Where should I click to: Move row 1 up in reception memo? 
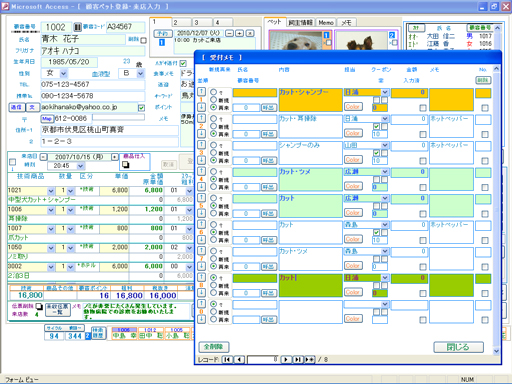(x=201, y=92)
